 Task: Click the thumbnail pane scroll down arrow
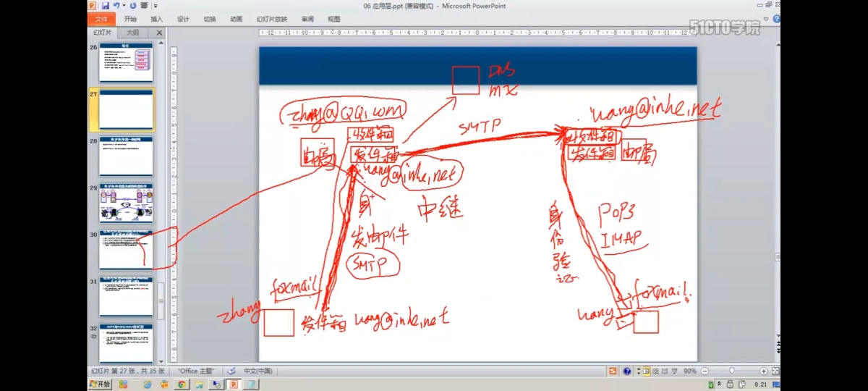161,360
